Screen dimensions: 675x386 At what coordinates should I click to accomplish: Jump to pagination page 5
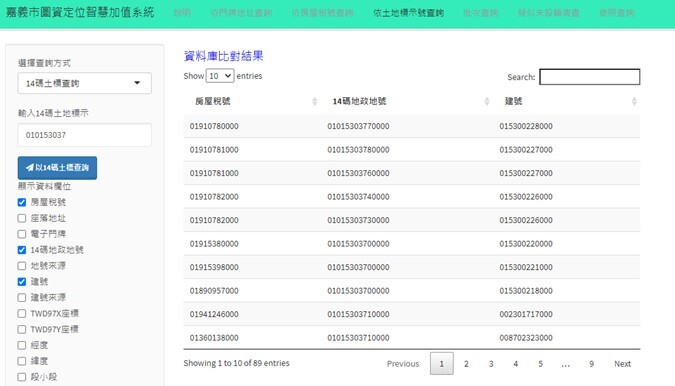540,364
